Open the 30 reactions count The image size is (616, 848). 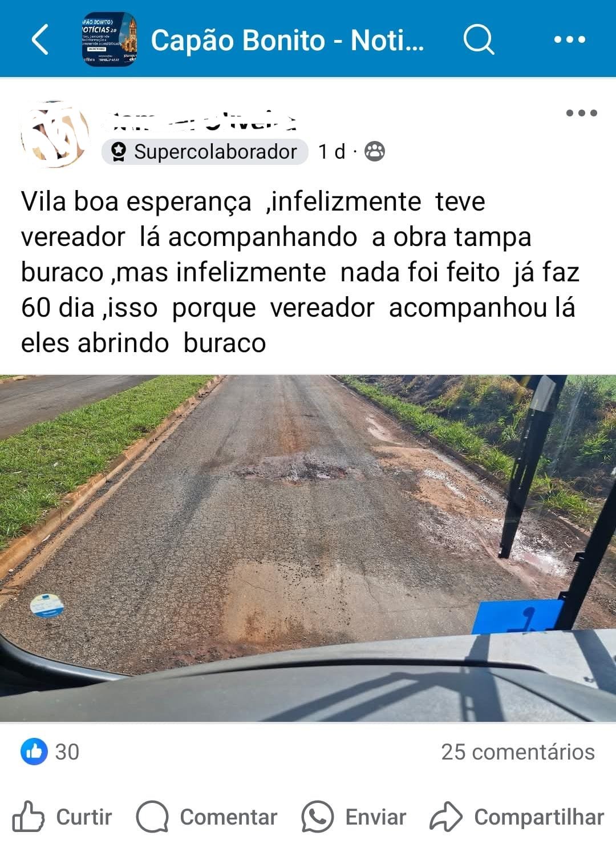(x=67, y=752)
